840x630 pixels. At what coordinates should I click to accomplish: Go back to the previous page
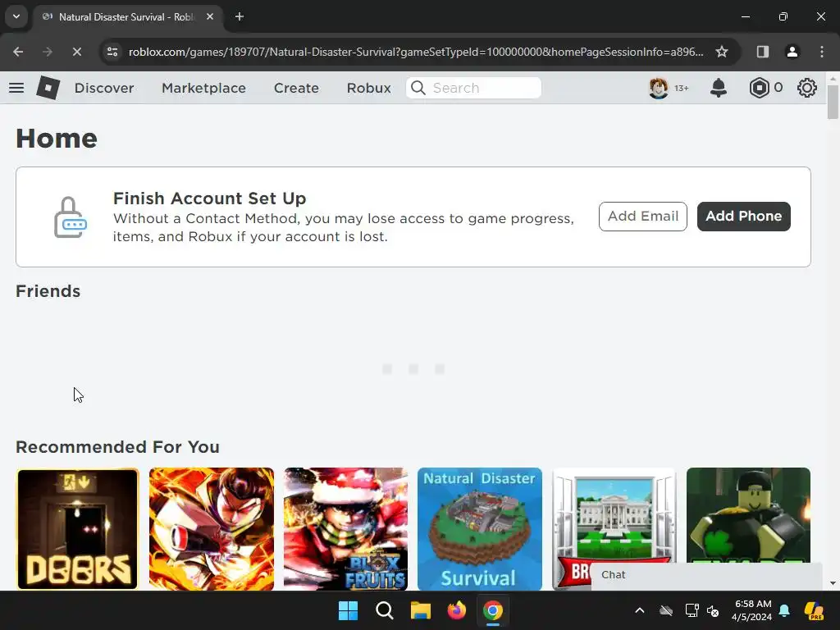tap(18, 52)
